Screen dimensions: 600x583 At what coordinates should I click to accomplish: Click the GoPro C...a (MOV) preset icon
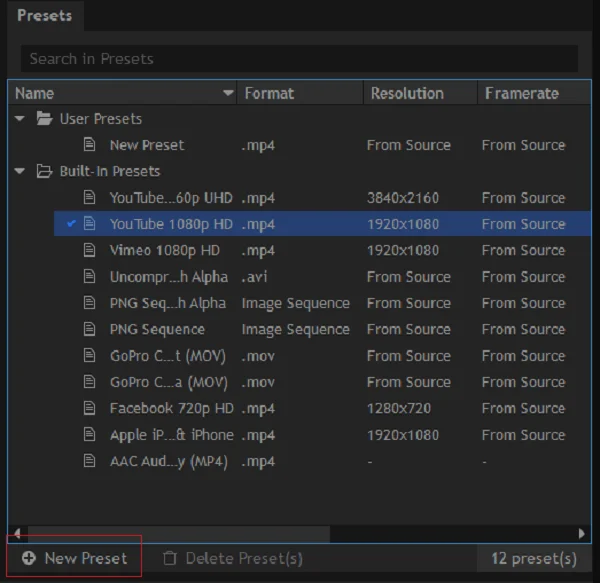pos(90,382)
